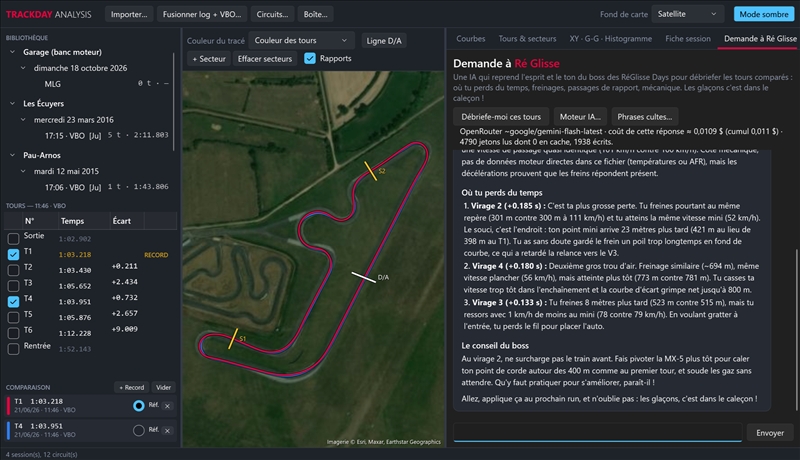Screen dimensions: 800x460
Task: Clear comparison with Vider button
Action: tap(163, 388)
